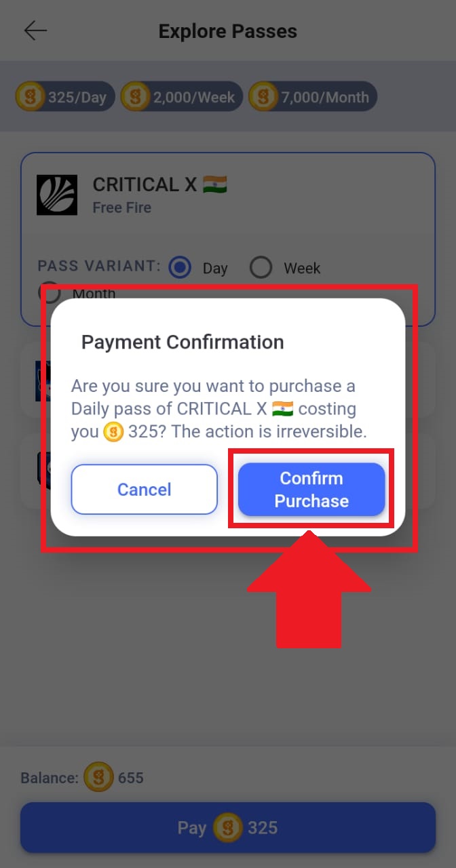Click Confirm Purchase

click(x=311, y=490)
